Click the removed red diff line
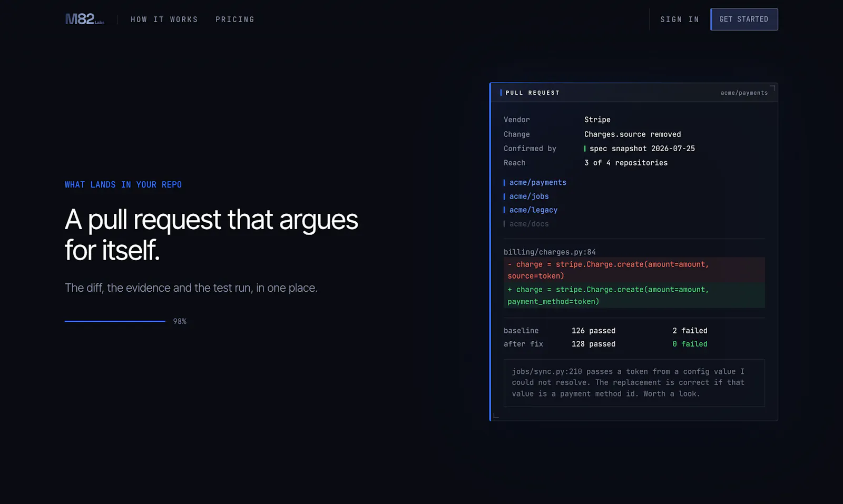The image size is (843, 504). click(x=634, y=270)
